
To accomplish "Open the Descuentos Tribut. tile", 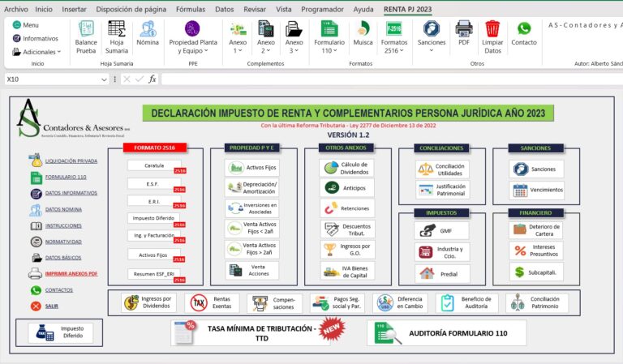I will [347, 229].
